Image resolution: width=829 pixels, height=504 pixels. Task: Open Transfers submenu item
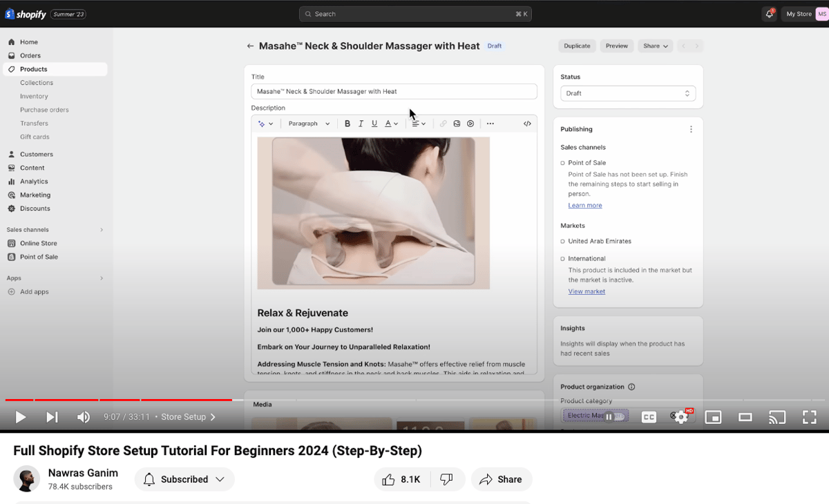click(34, 124)
